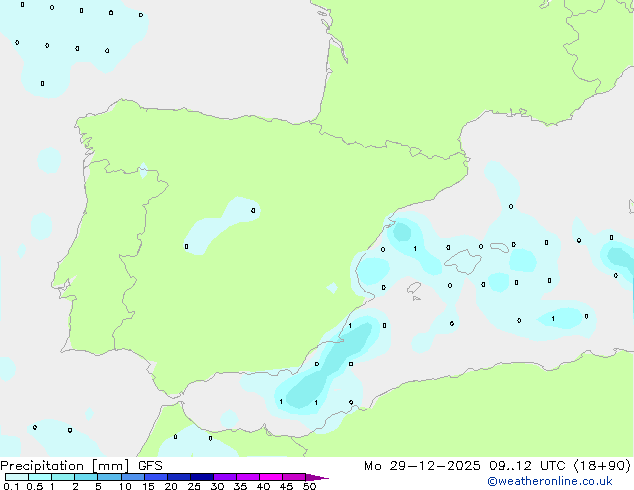Screen dimensions: 634x490
Task: Select the purple legend swatch between 30 and 35
Action: click(225, 477)
